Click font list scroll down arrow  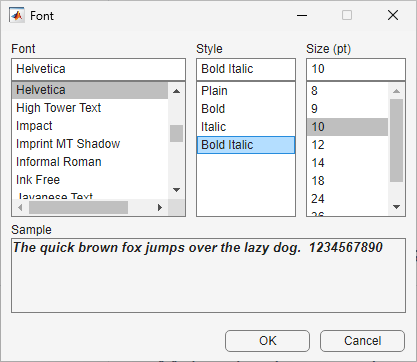point(176,190)
